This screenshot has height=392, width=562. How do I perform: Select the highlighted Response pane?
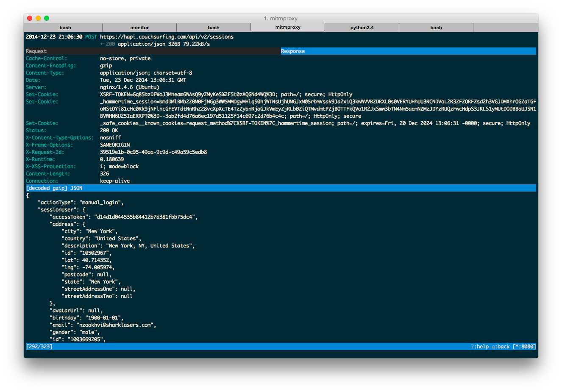[x=293, y=51]
